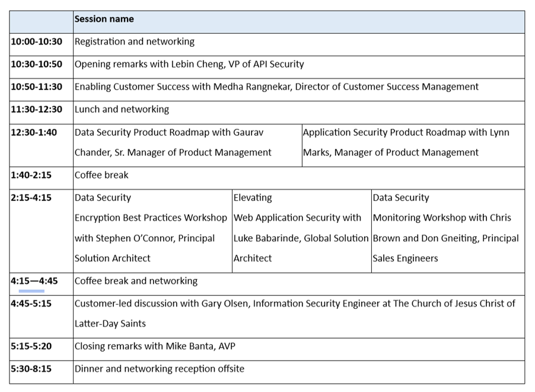Click the 10:50-11:30 time slot cell
The width and height of the screenshot is (535, 392).
coord(36,87)
